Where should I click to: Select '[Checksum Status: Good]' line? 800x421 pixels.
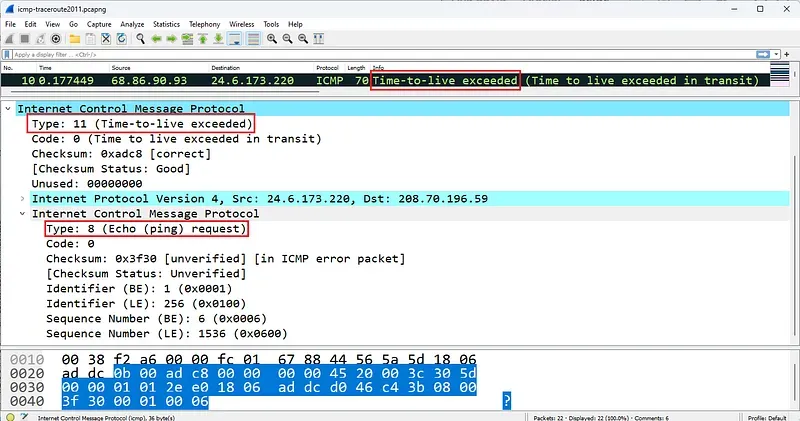(x=111, y=168)
